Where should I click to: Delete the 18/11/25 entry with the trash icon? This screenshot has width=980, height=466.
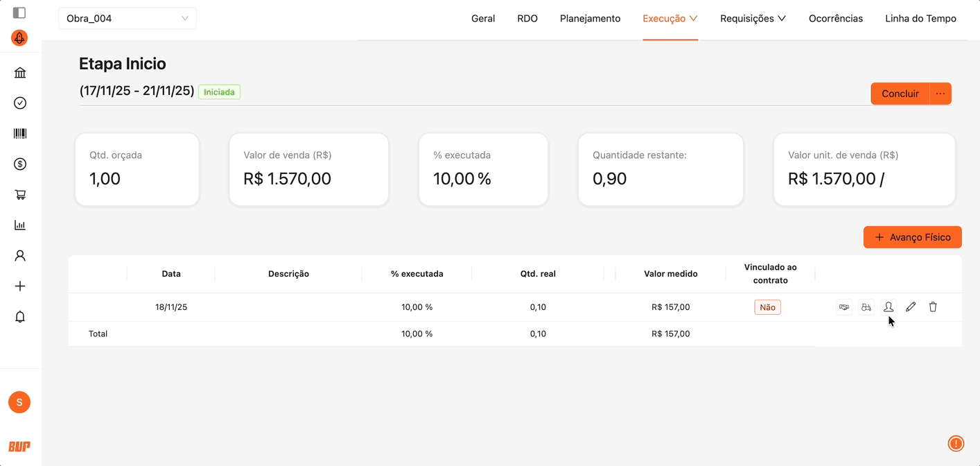click(933, 307)
